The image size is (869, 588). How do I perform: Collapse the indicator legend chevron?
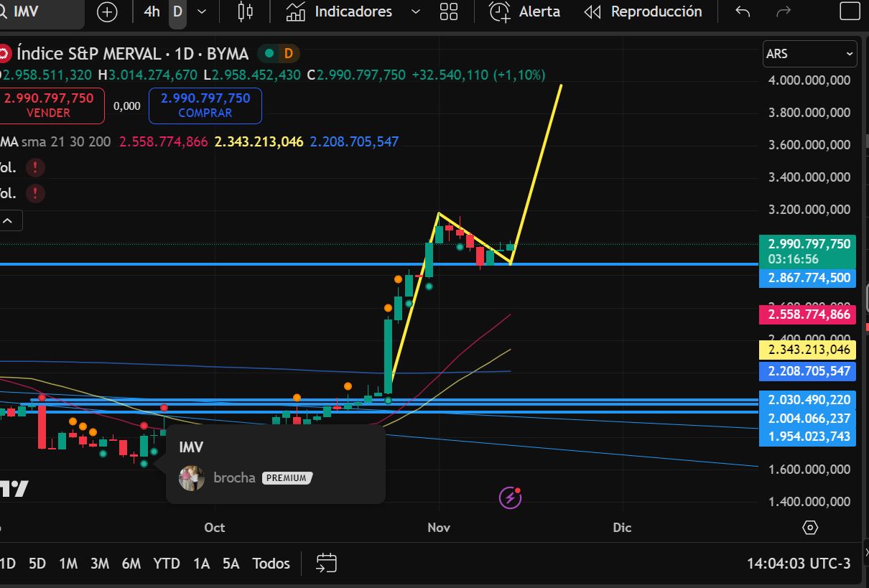(9, 221)
